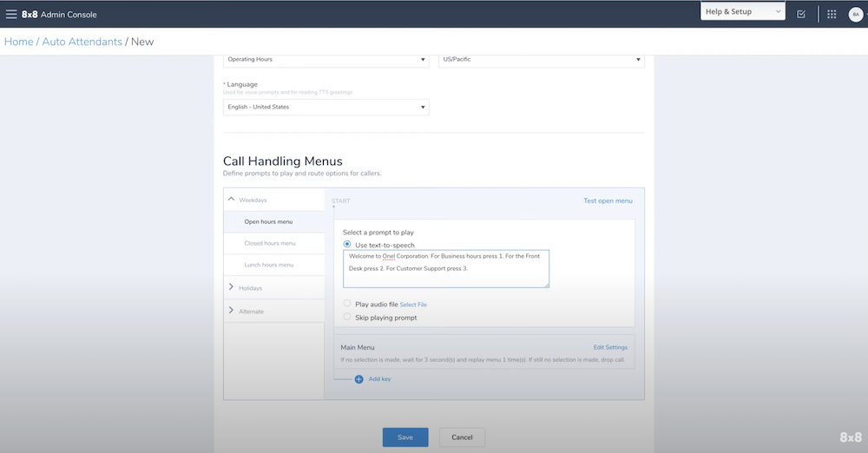Select the Use text-to-speech radio button

click(347, 244)
